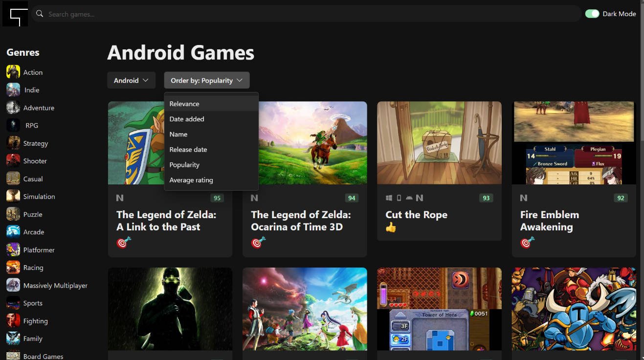Choose Release date from the sort menu

[189, 149]
